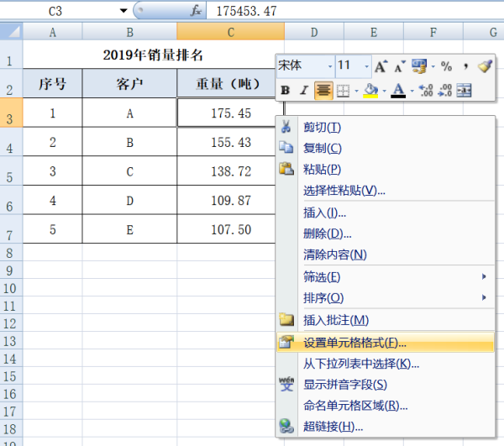Click the hyperlink globe icon
This screenshot has width=504, height=446.
tap(286, 426)
